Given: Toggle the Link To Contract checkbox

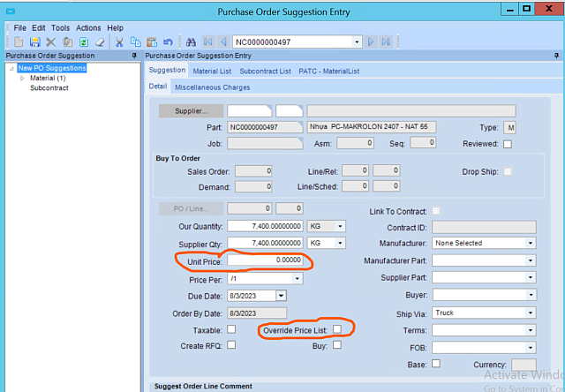Looking at the screenshot, I should [436, 211].
